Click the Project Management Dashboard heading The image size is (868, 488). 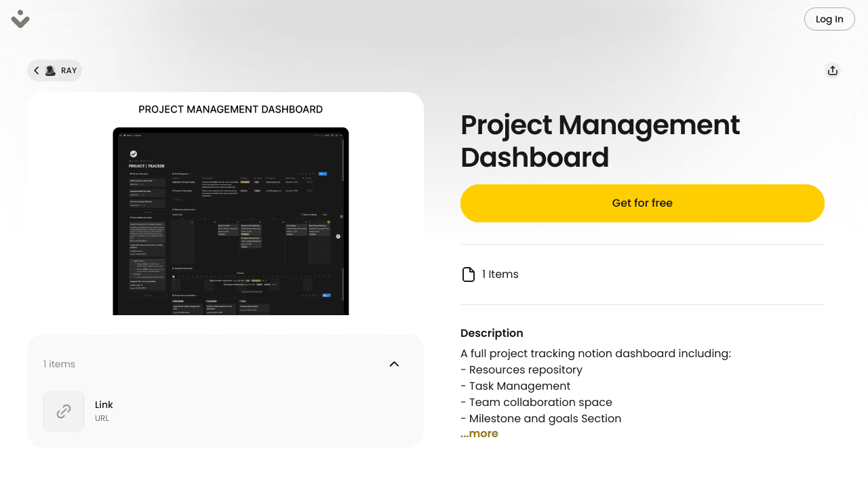[600, 141]
